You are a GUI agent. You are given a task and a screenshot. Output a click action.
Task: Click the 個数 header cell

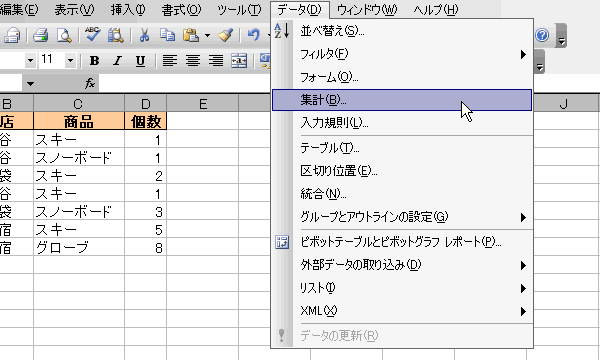tap(145, 122)
